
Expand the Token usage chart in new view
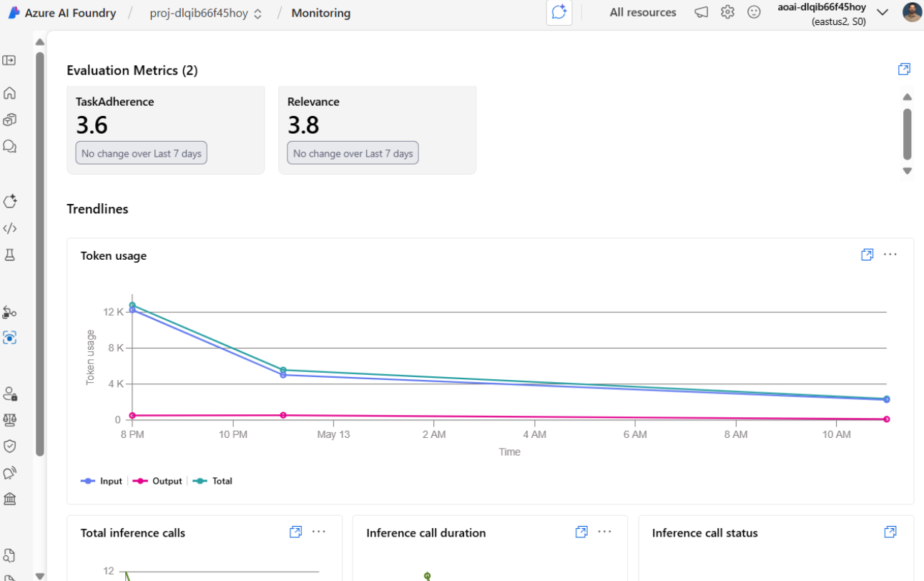pyautogui.click(x=867, y=255)
